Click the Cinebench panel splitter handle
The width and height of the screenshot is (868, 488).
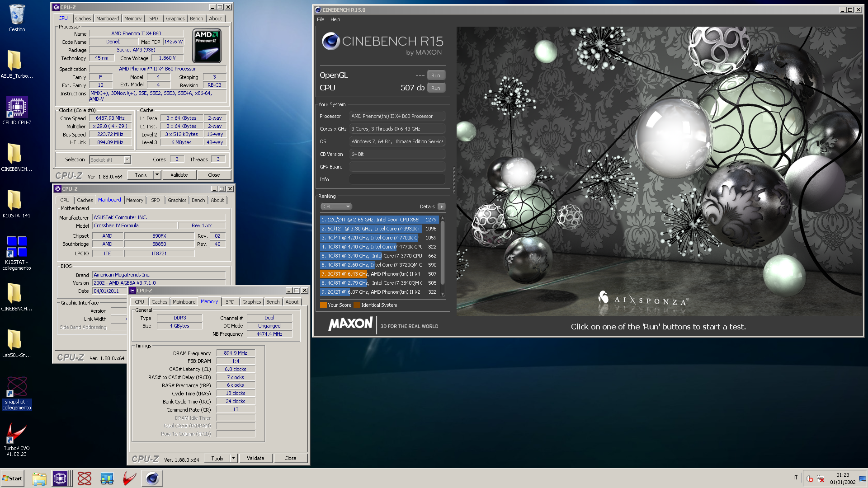[453, 179]
